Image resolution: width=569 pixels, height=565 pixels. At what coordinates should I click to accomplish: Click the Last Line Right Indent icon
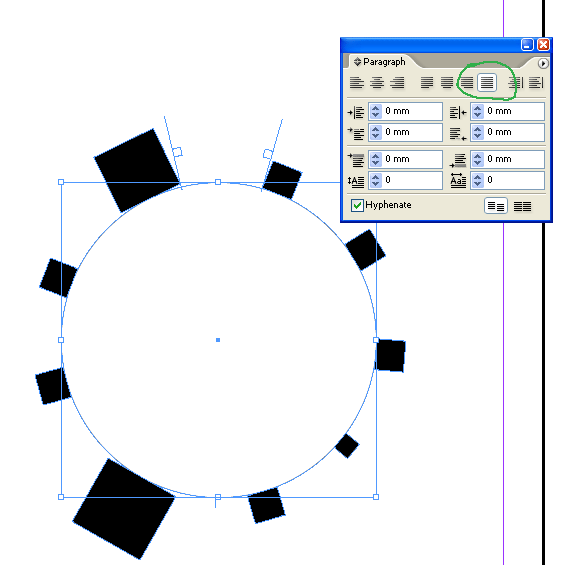tap(458, 133)
